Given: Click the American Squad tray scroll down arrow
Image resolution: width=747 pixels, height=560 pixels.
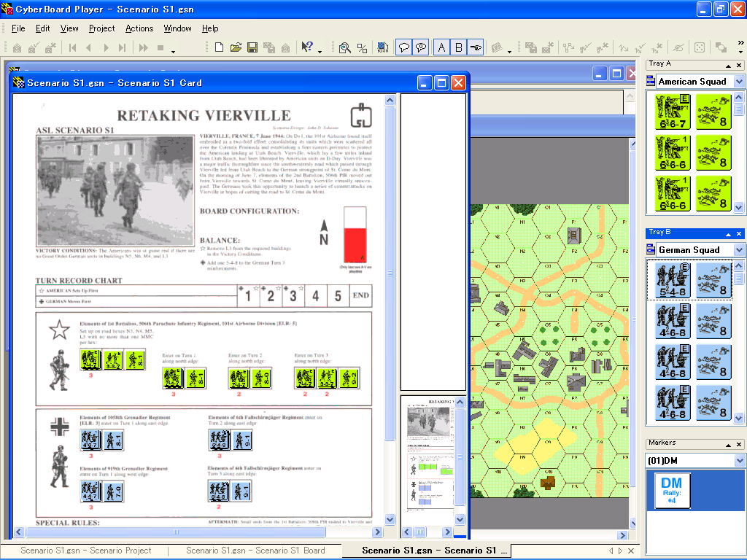Looking at the screenshot, I should 738,207.
